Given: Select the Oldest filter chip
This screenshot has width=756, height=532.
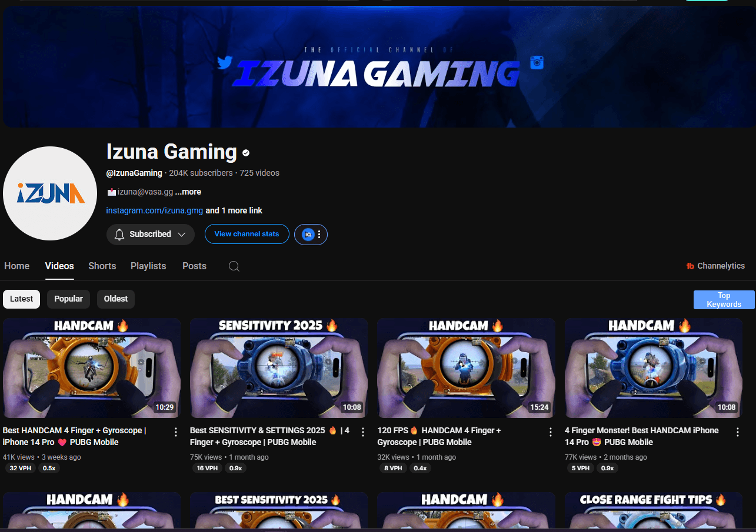Looking at the screenshot, I should (x=116, y=299).
